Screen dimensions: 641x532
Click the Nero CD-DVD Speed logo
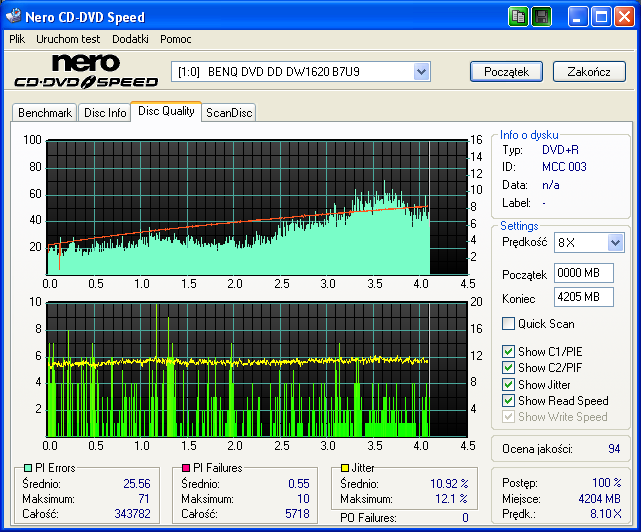click(86, 71)
